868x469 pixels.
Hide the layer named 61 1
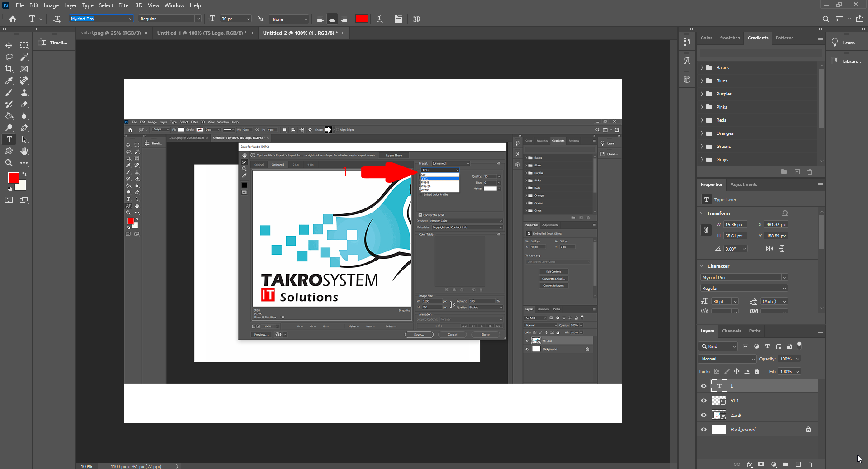click(x=703, y=401)
